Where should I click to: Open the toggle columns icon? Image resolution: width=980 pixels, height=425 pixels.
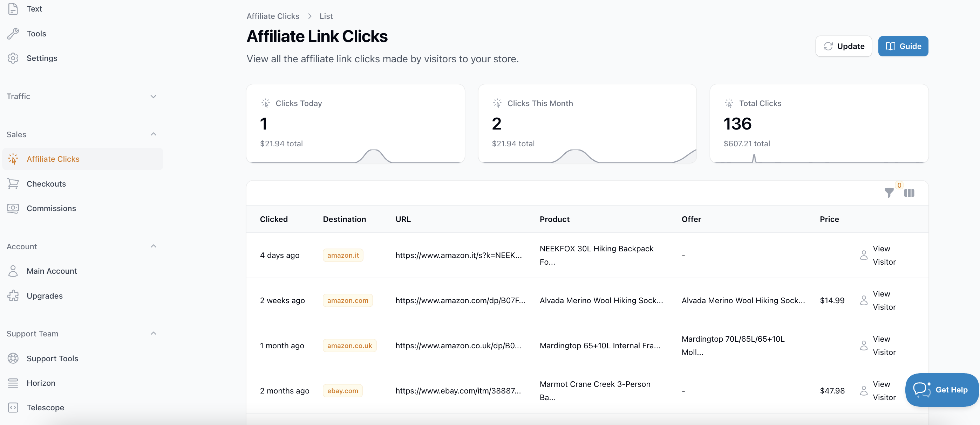(x=909, y=193)
